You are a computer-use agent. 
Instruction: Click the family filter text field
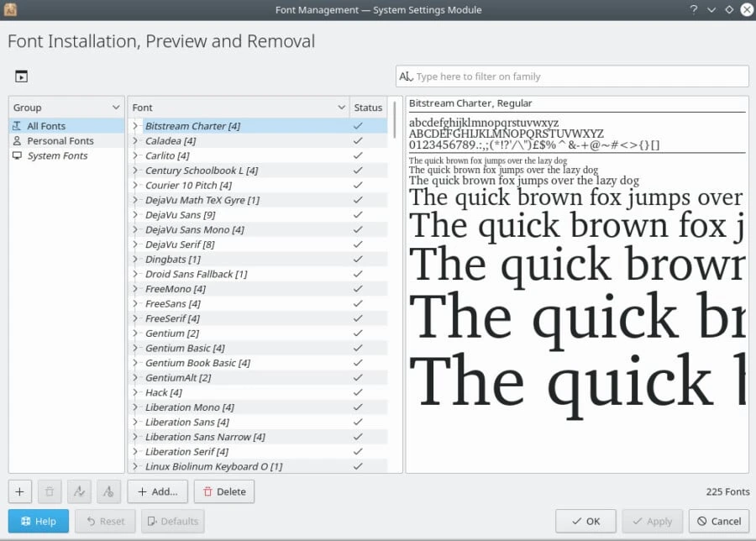click(x=580, y=76)
